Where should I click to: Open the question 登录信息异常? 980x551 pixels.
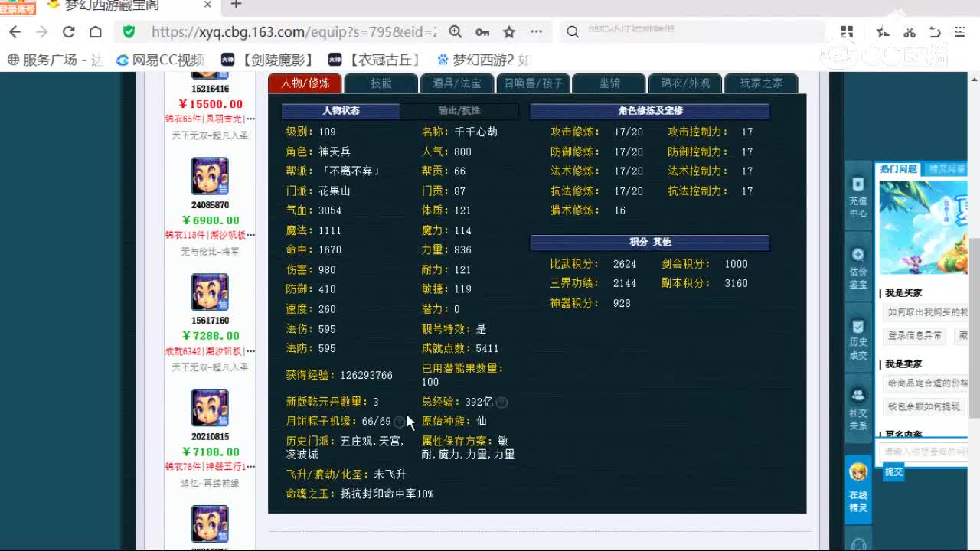point(916,336)
